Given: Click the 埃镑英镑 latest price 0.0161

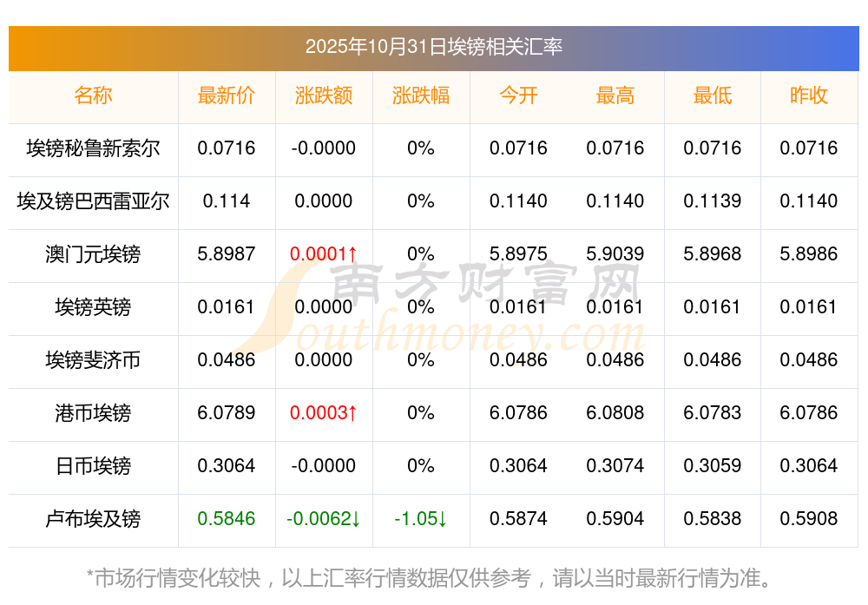Looking at the screenshot, I should coord(227,306).
